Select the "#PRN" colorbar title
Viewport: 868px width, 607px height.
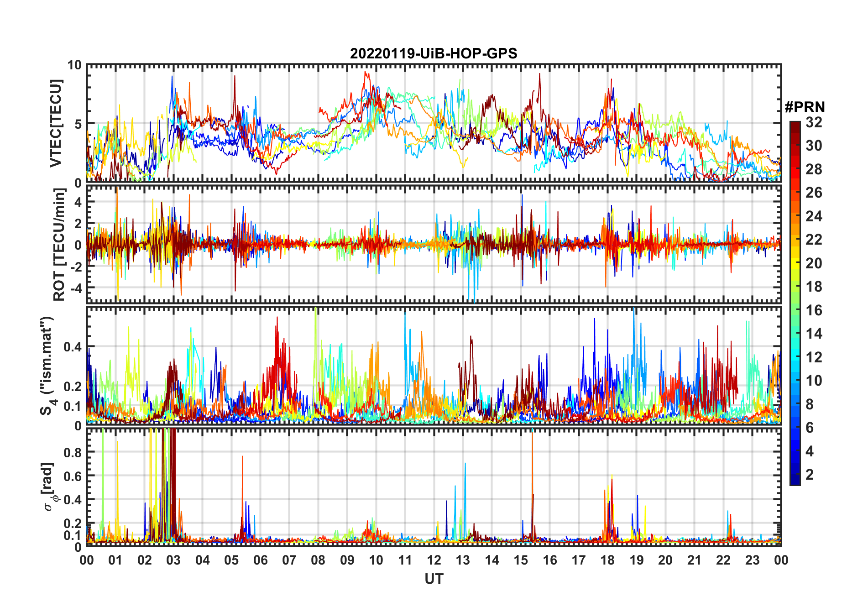click(x=805, y=107)
